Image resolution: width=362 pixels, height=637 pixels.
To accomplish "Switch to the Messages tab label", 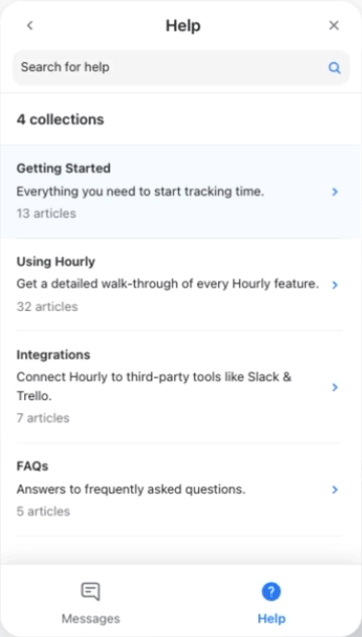I will point(91,619).
